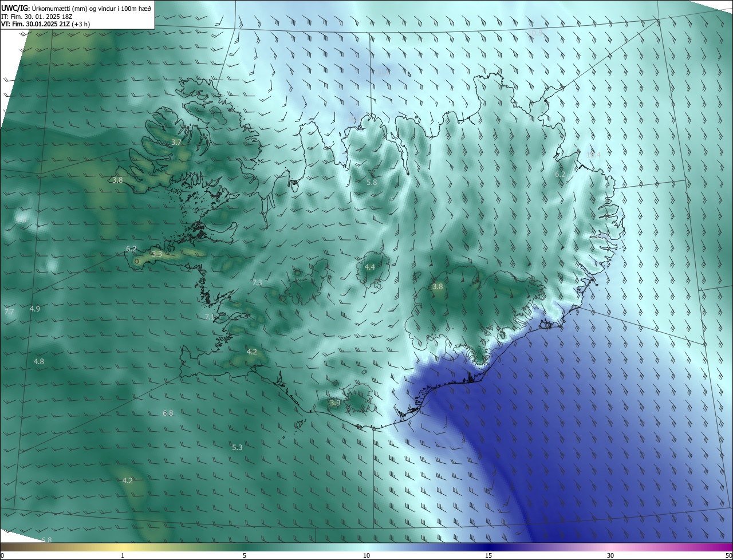Click the 7.3 value label on the map
Viewport: 733px width, 560px height.
(257, 282)
